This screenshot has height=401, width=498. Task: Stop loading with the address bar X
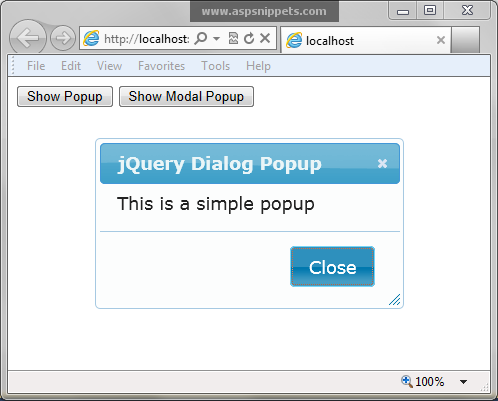pyautogui.click(x=265, y=38)
